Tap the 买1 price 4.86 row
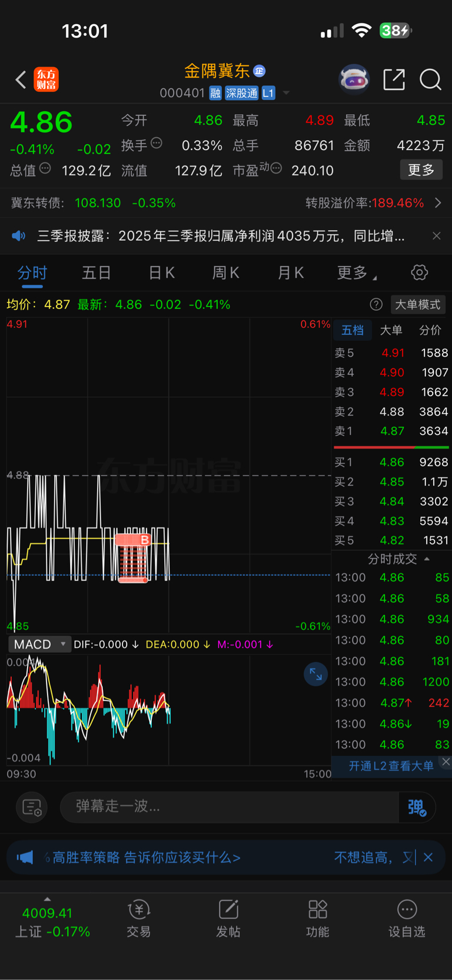 click(392, 462)
